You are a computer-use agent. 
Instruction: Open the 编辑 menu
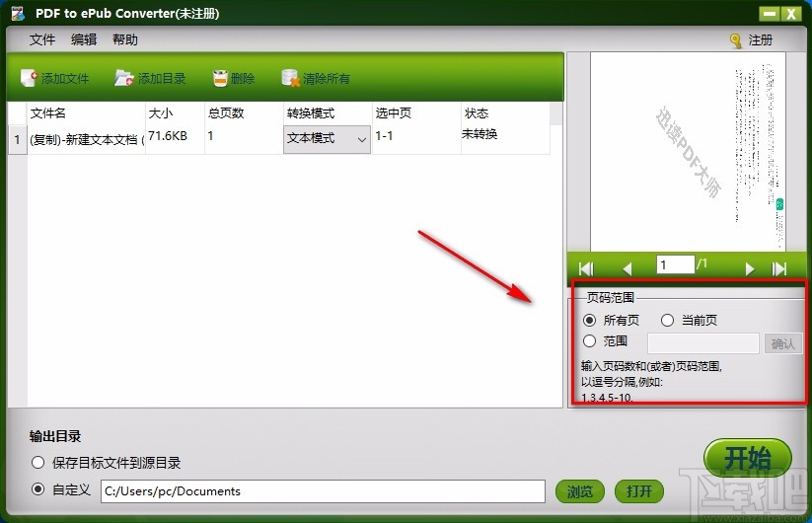point(84,39)
